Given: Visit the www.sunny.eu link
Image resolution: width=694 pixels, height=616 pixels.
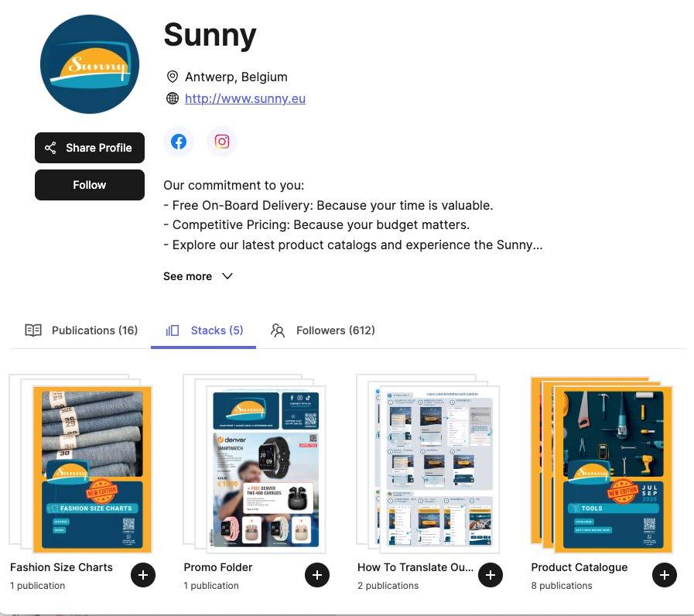Looking at the screenshot, I should click(245, 98).
